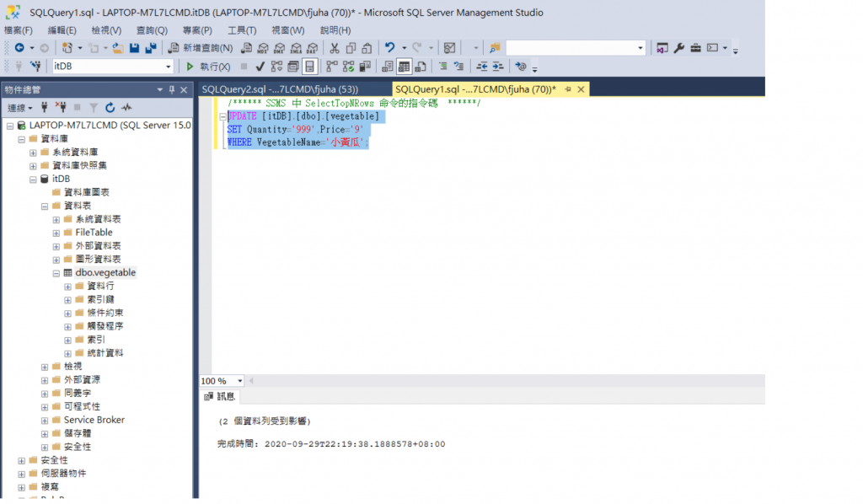Expand the Service Broker node
863x504 pixels.
click(45, 421)
